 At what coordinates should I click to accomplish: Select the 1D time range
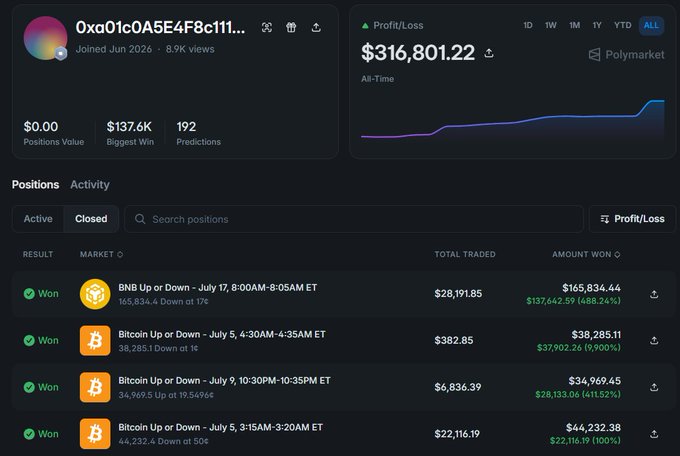527,25
